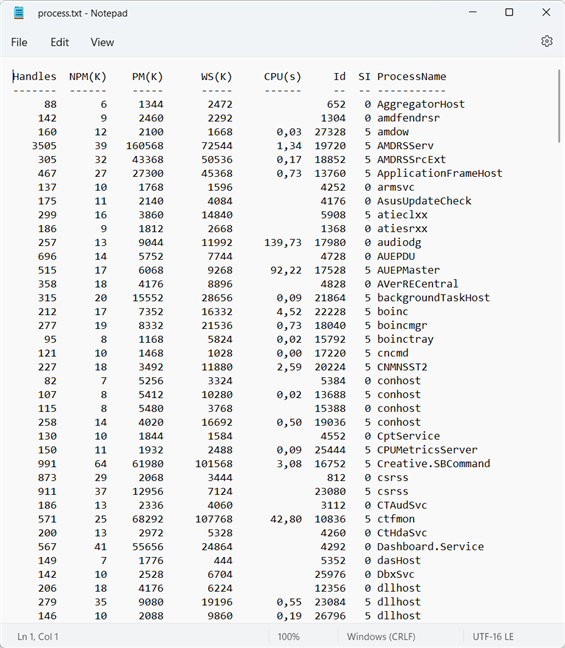Image resolution: width=565 pixels, height=648 pixels.
Task: Click the Id 23080 of csrss
Action: pyautogui.click(x=330, y=492)
